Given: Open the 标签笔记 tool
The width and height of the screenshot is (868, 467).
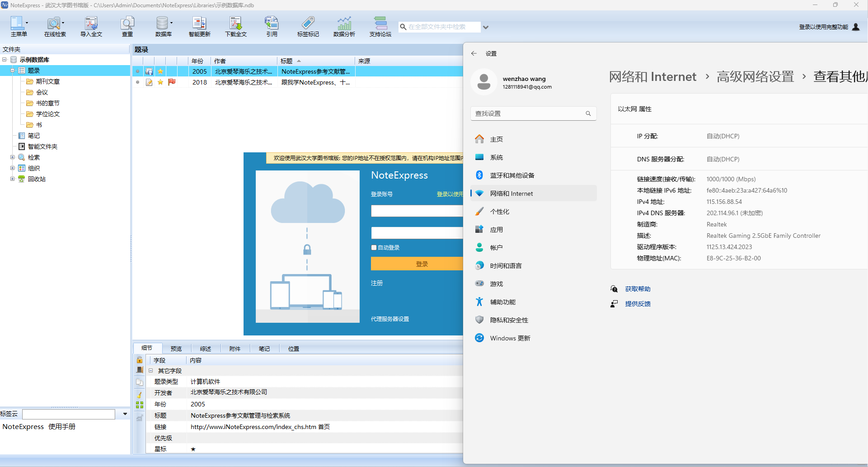Looking at the screenshot, I should tap(308, 26).
